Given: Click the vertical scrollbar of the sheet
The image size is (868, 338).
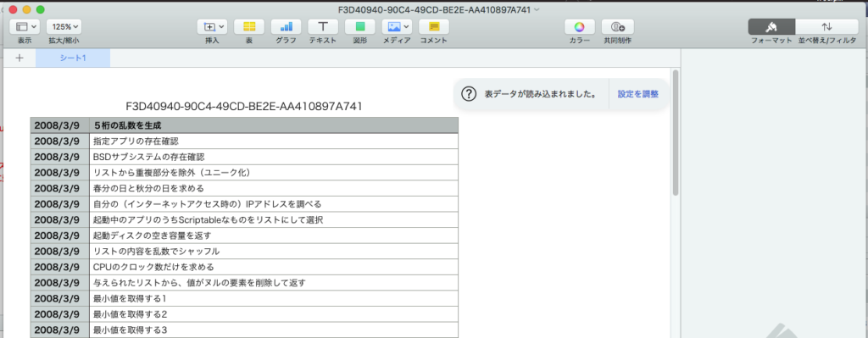Looking at the screenshot, I should [x=675, y=133].
